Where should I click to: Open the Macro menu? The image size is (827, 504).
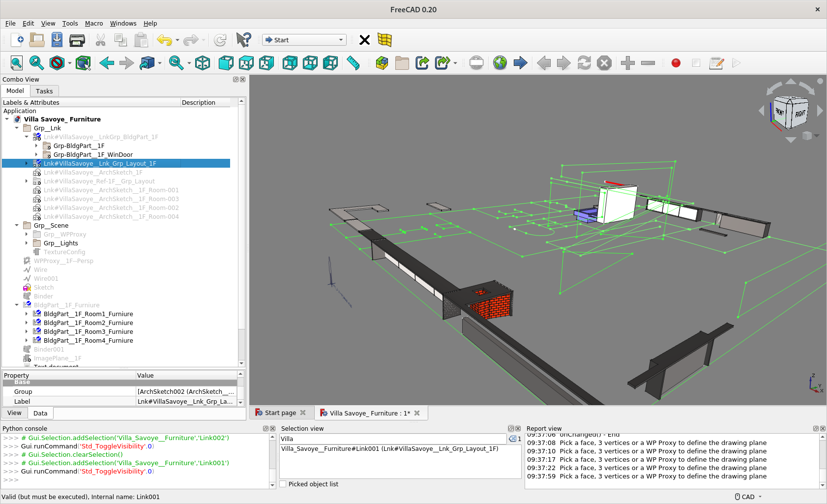pos(94,23)
